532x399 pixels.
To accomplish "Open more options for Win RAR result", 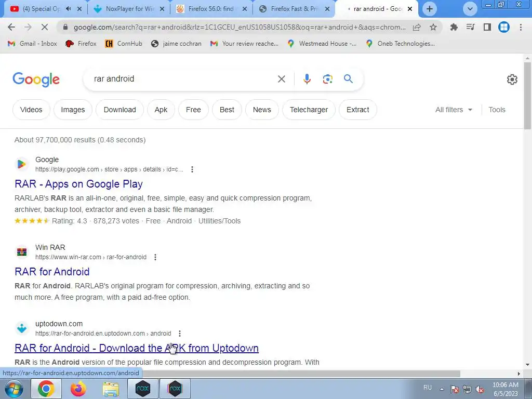I will tap(155, 257).
